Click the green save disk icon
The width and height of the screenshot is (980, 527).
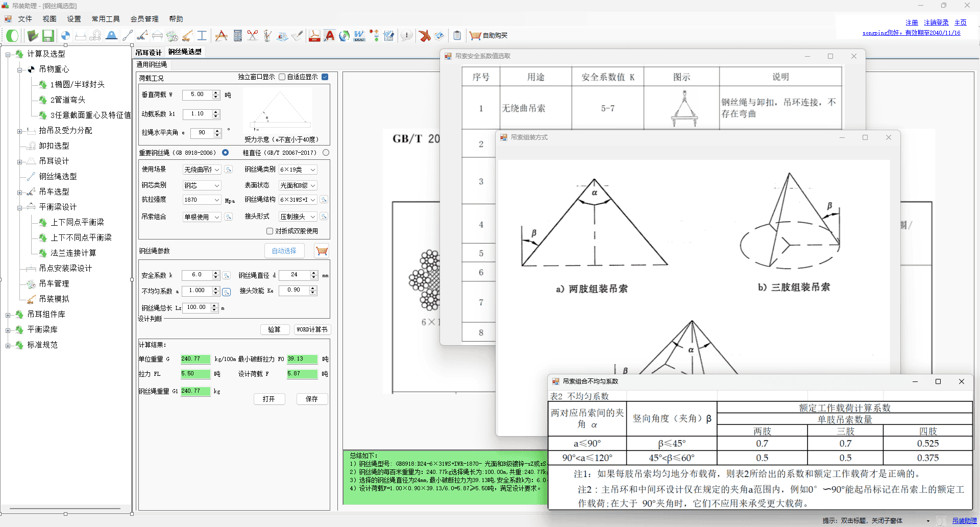(48, 36)
